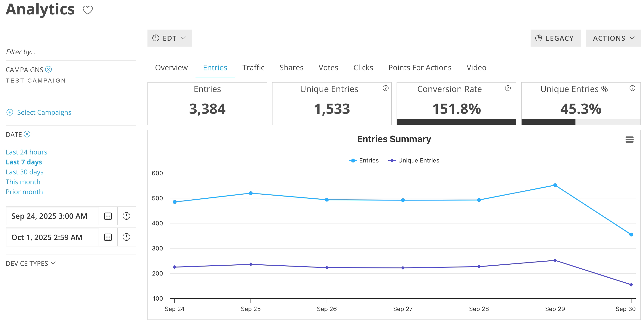This screenshot has width=644, height=324.
Task: Click the calendar icon for start date
Action: click(108, 216)
